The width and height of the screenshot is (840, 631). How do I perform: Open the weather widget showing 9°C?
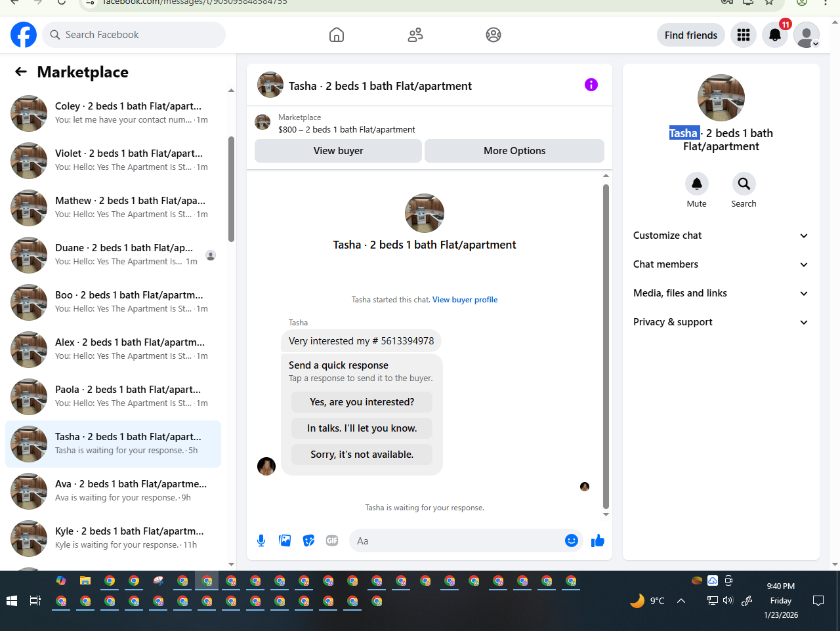point(647,600)
